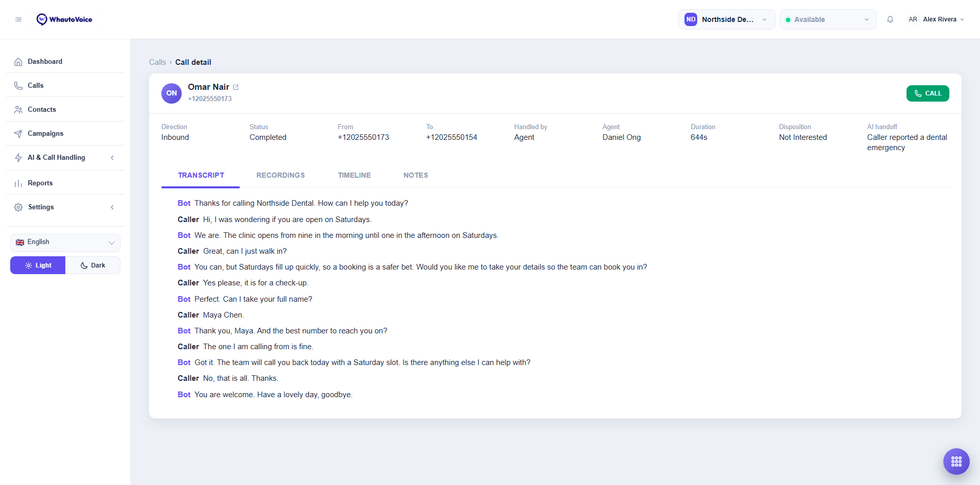This screenshot has height=485, width=980.
Task: Open Campaigns in the sidebar
Action: click(x=65, y=134)
